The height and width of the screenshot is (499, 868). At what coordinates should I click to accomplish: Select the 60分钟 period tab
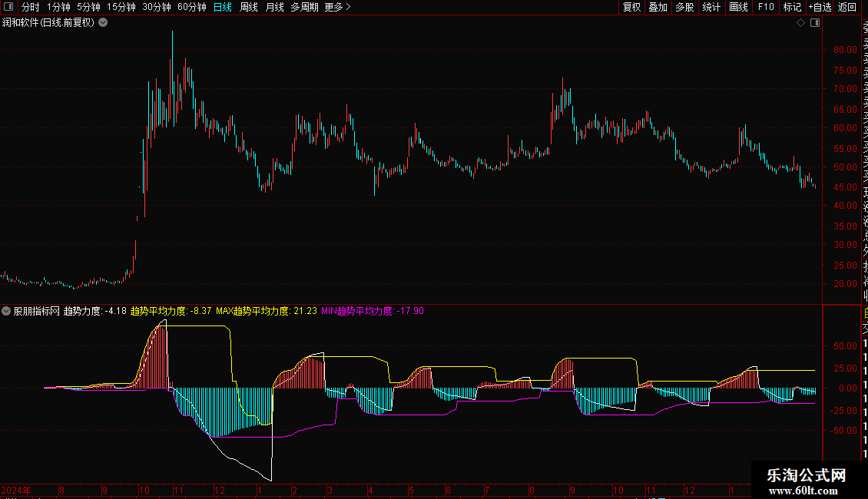[x=191, y=7]
